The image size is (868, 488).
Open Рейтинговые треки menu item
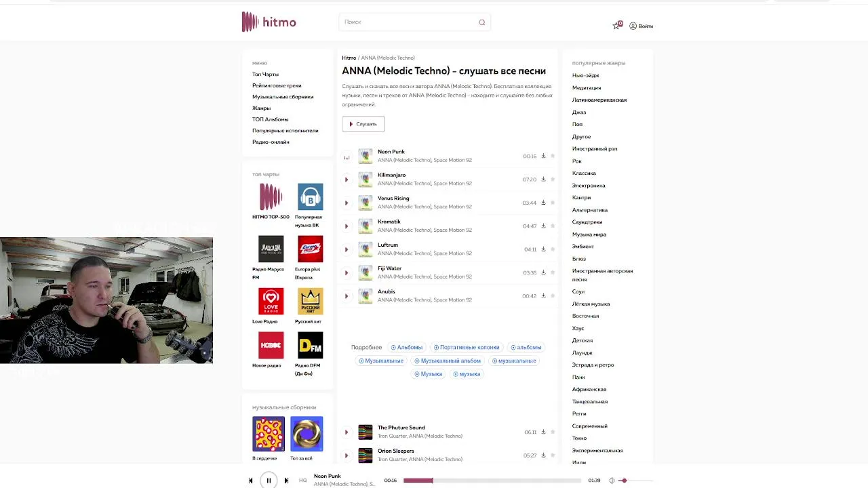point(277,85)
